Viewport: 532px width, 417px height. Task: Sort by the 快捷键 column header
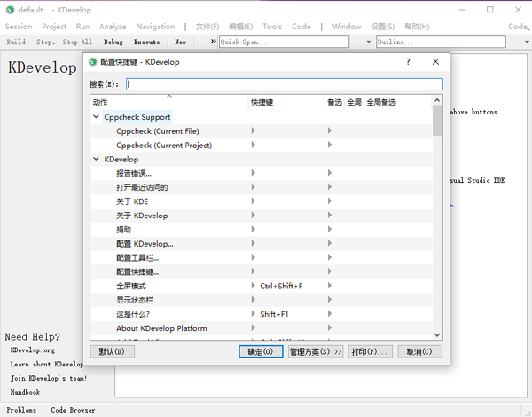[286, 102]
